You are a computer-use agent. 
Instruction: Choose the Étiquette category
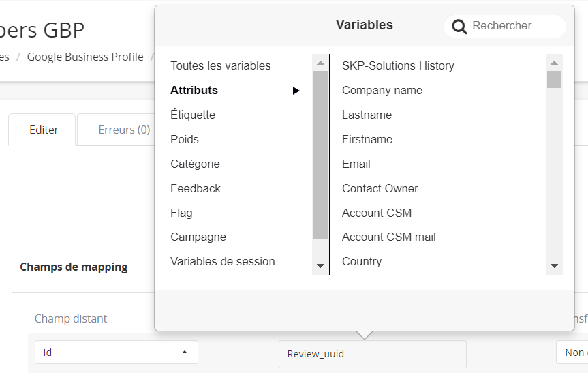click(193, 115)
